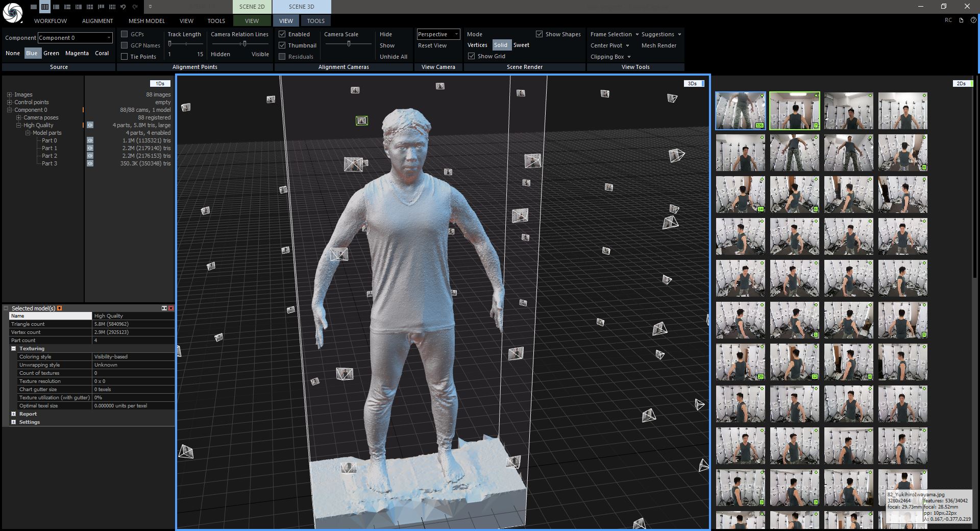The image size is (980, 531).
Task: Set source color to Green
Action: point(51,53)
